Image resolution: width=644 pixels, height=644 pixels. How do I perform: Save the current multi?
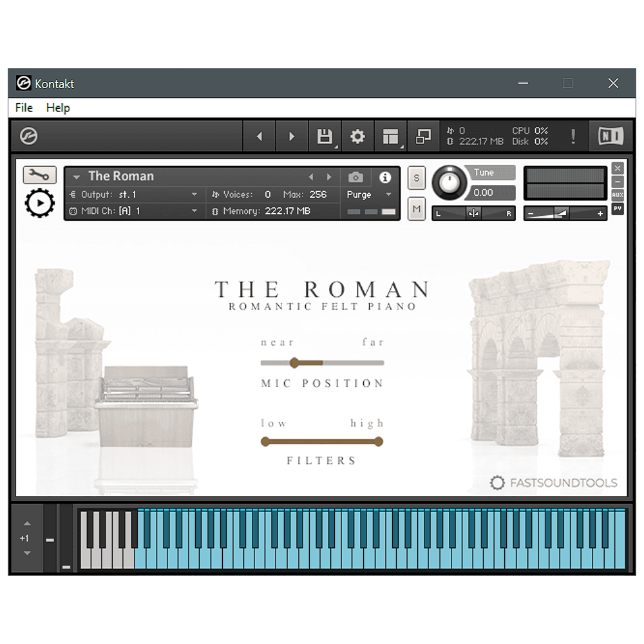[325, 136]
